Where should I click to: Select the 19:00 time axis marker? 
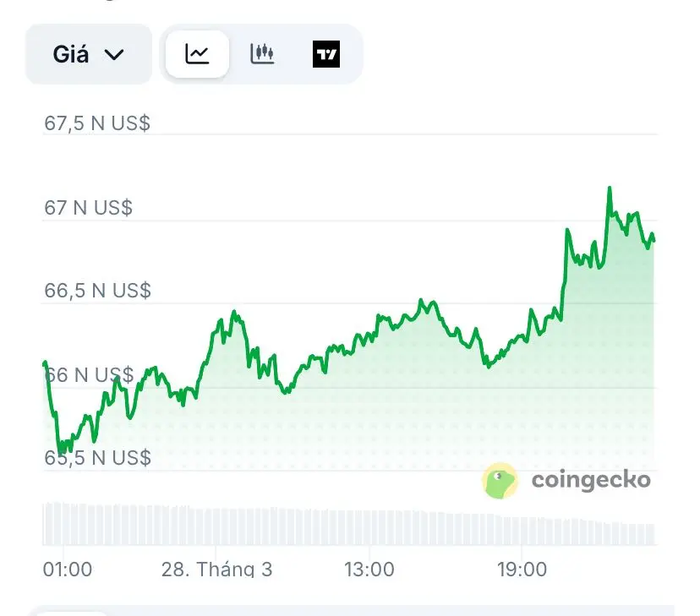pos(522,570)
